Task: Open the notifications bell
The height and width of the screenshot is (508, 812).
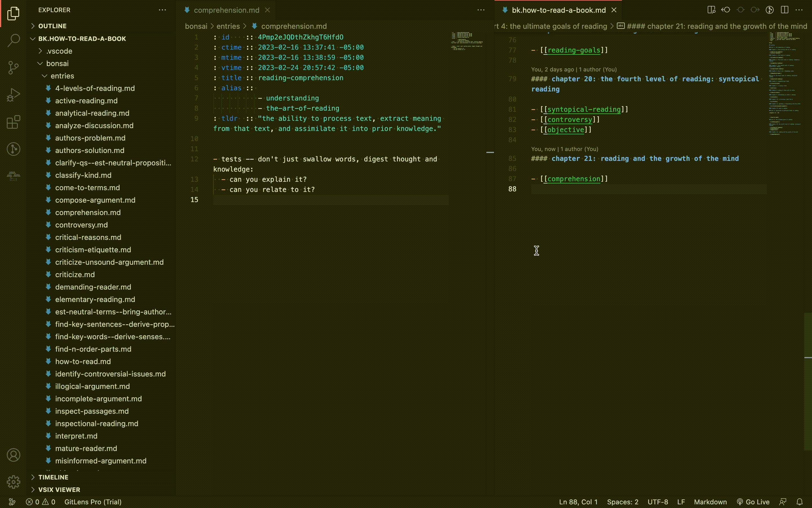Action: 800,502
